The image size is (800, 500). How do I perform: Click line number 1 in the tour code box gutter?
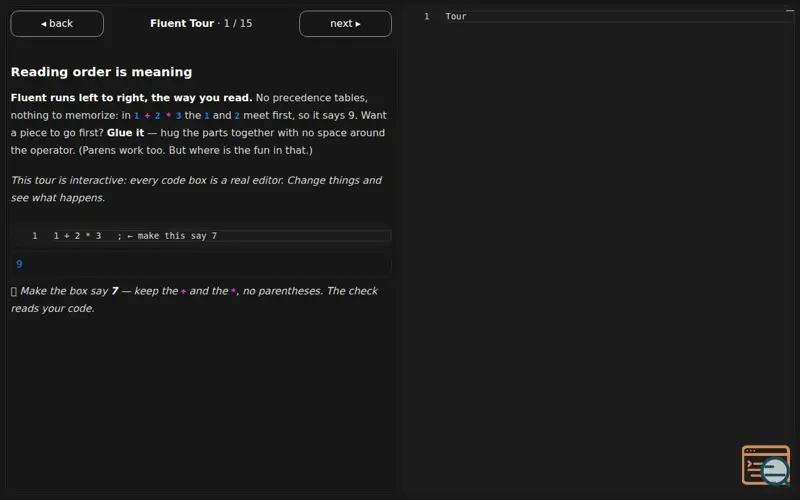35,236
